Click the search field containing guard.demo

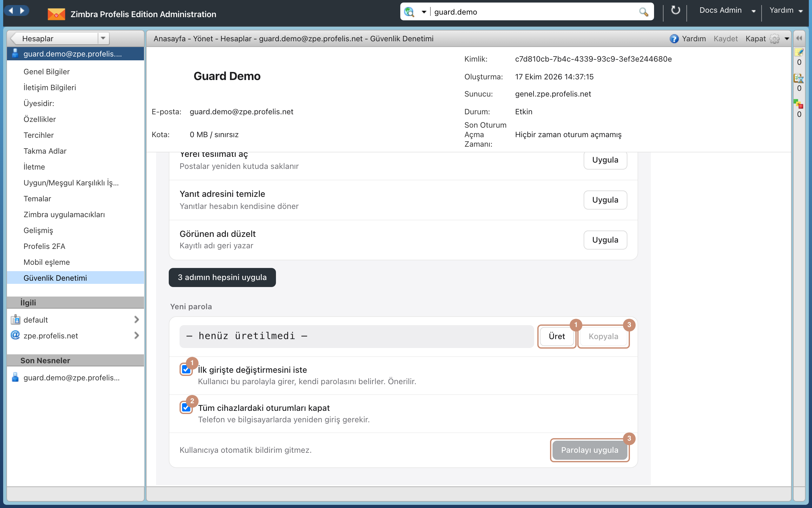click(534, 12)
